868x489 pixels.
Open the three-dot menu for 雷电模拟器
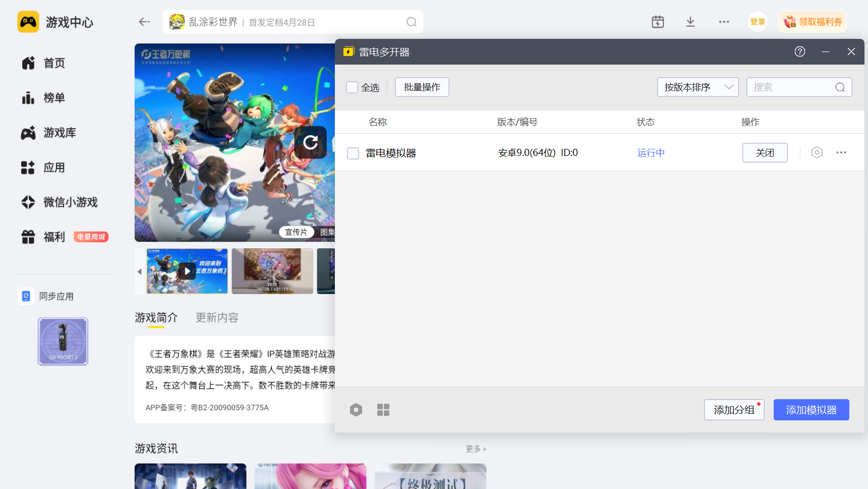point(841,152)
